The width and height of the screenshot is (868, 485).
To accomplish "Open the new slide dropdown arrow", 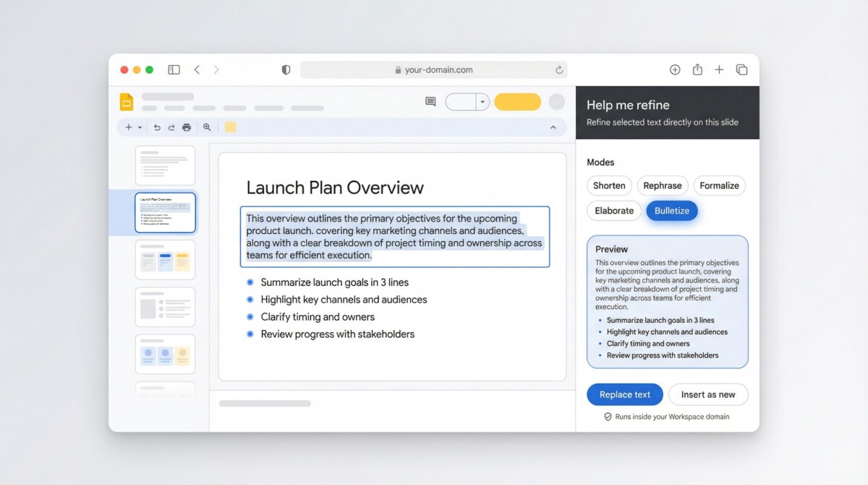I will pos(140,127).
